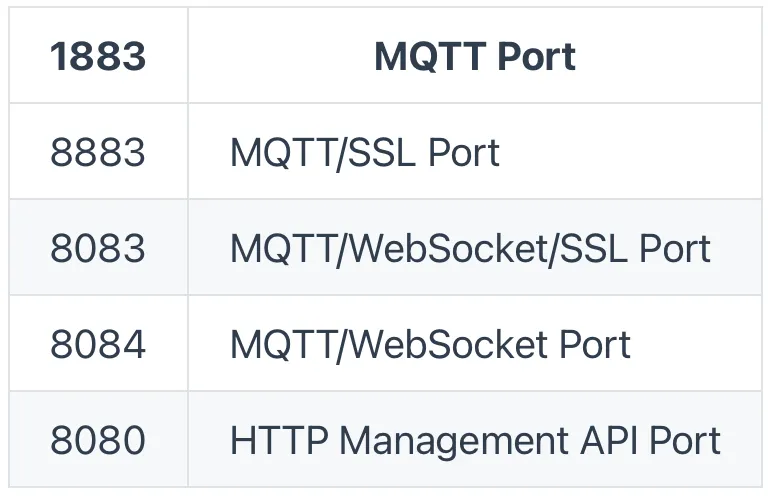Click the "HTTP Management API Port" description cell

(475, 440)
